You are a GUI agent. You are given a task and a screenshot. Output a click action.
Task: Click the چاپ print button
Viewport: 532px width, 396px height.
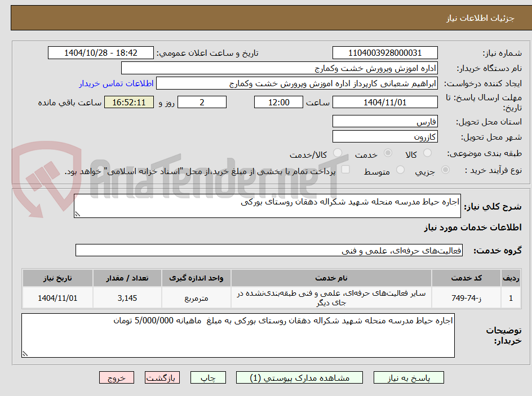pos(208,377)
